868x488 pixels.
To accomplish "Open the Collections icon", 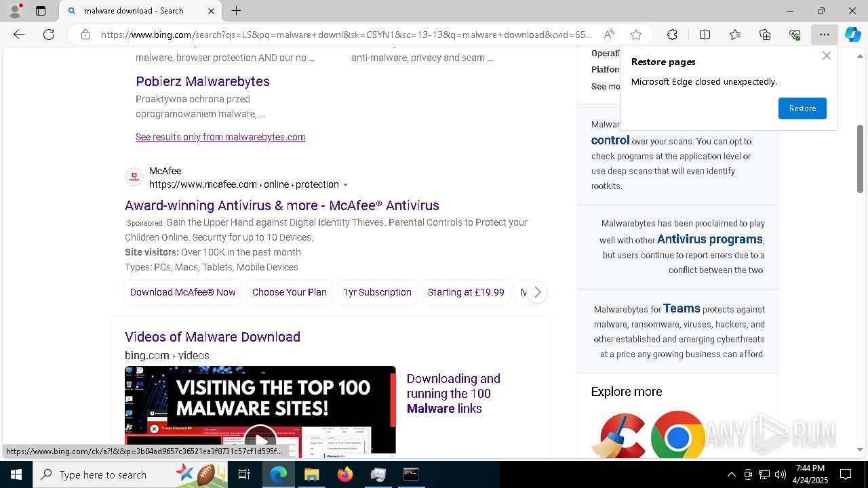I will coord(765,35).
